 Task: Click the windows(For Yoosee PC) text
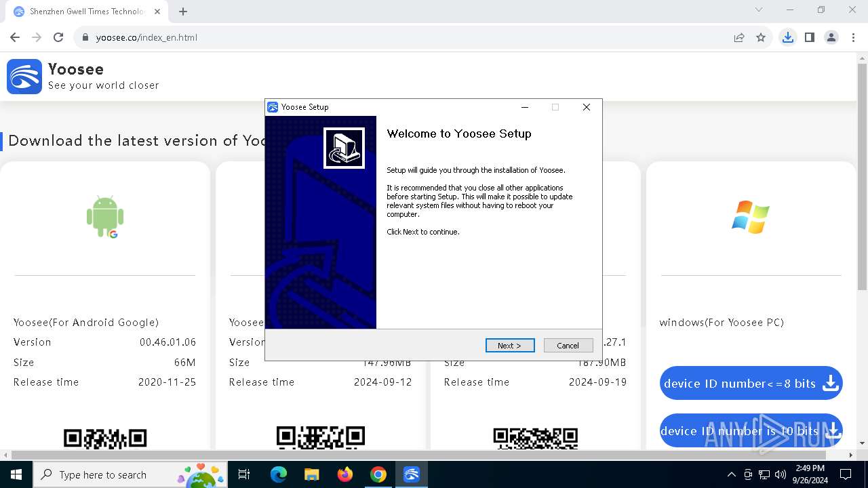click(x=722, y=323)
